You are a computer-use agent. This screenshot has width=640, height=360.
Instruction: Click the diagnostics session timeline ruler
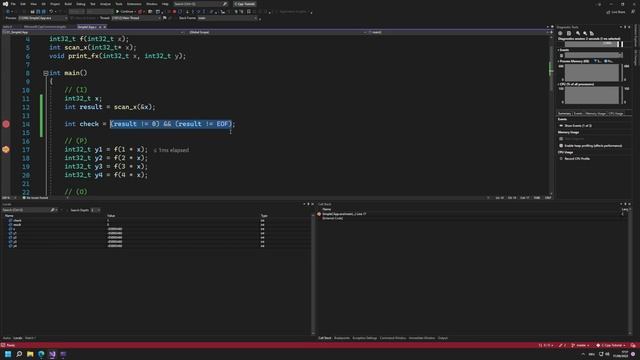[594, 44]
